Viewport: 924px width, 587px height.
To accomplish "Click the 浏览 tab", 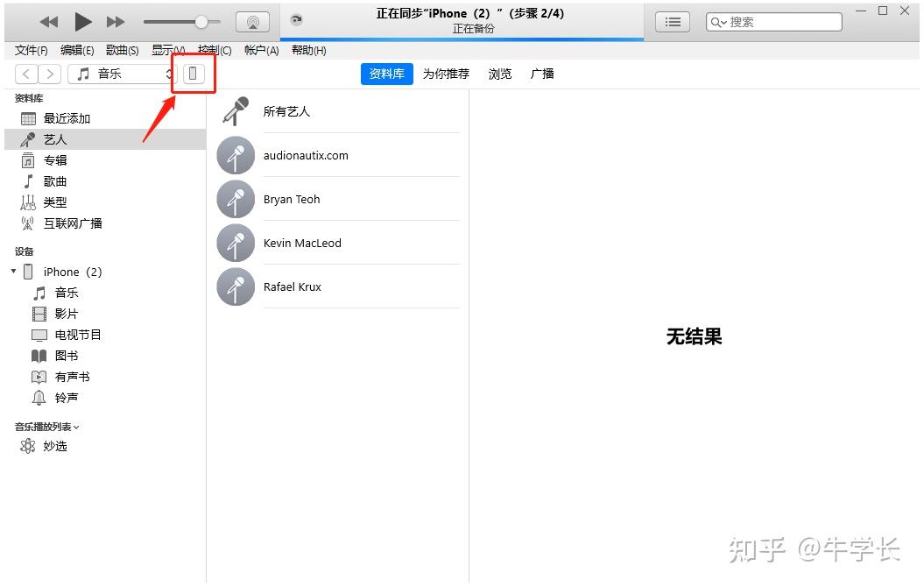I will coord(499,74).
